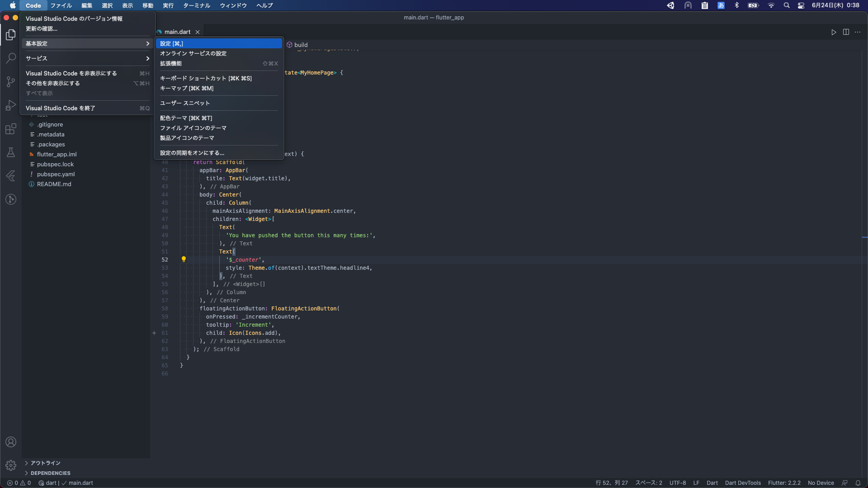Open editor More Actions ellipsis
The image size is (868, 488).
(x=858, y=32)
